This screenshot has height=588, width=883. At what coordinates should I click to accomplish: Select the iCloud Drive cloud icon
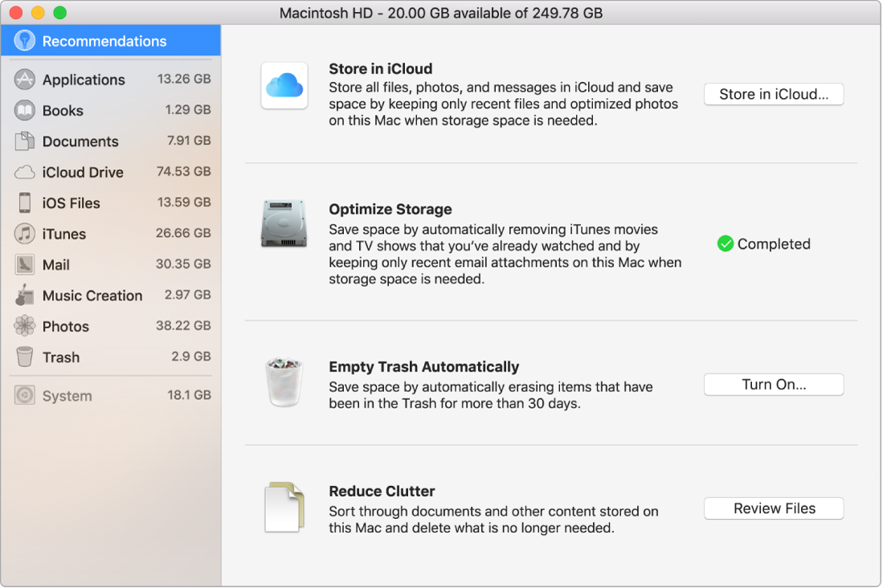pos(25,172)
